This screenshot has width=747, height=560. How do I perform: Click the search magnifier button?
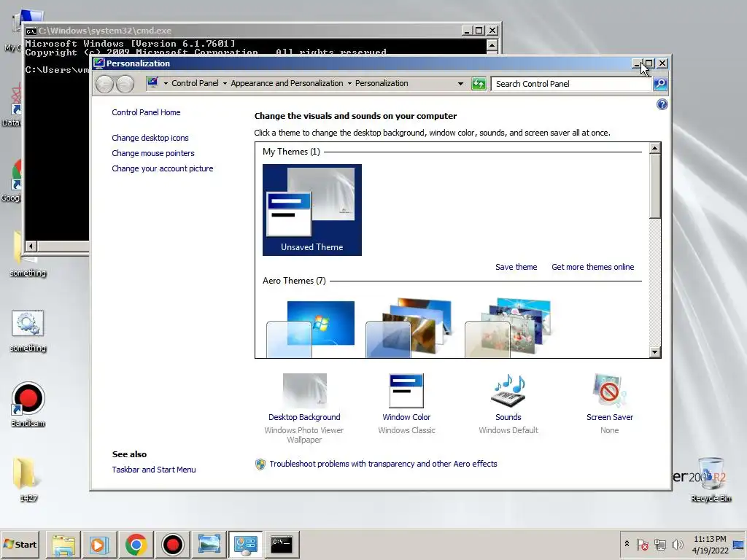click(659, 84)
